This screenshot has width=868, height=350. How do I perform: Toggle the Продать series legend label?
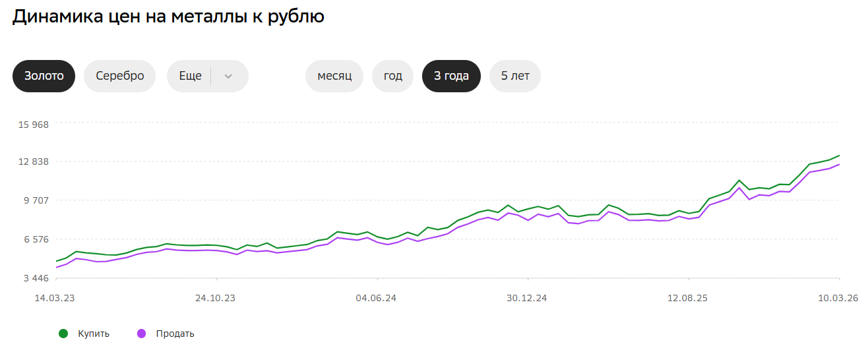[175, 334]
